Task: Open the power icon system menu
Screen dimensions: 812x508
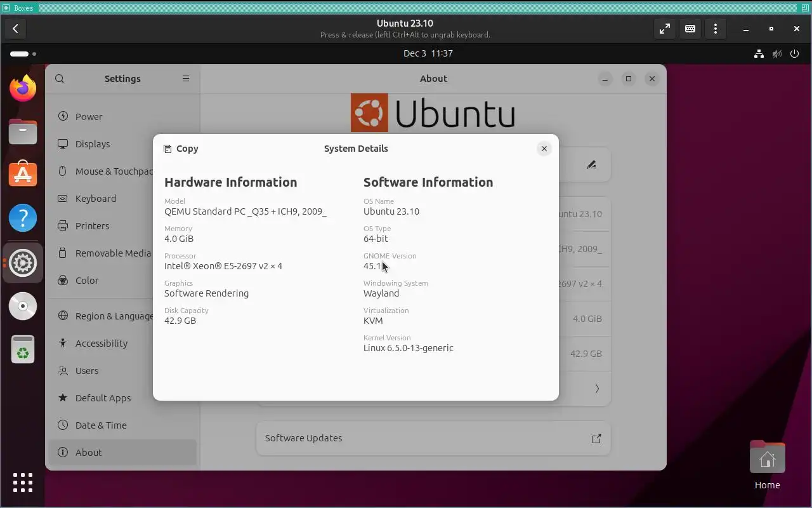Action: point(794,54)
